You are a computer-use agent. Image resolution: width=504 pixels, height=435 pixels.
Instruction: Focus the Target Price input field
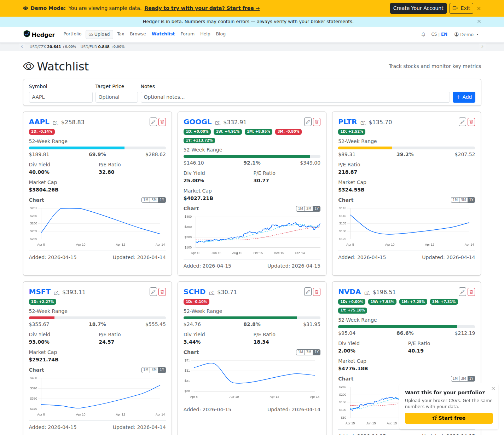pos(117,97)
